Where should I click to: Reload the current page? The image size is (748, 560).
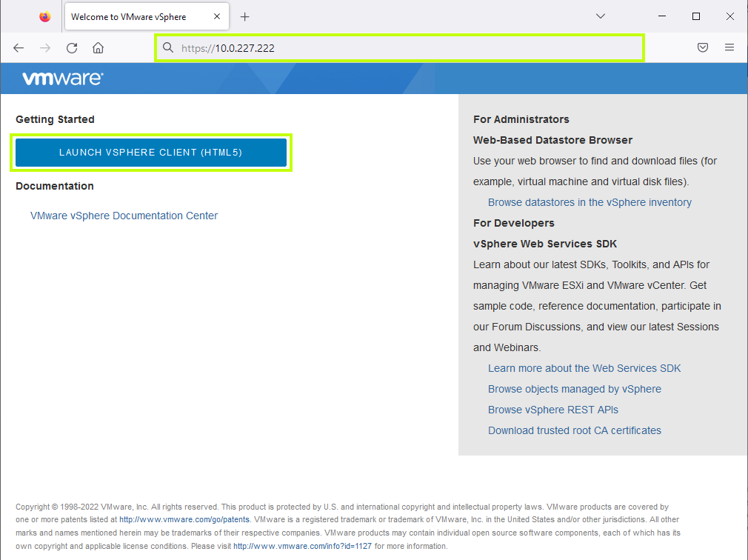(72, 47)
